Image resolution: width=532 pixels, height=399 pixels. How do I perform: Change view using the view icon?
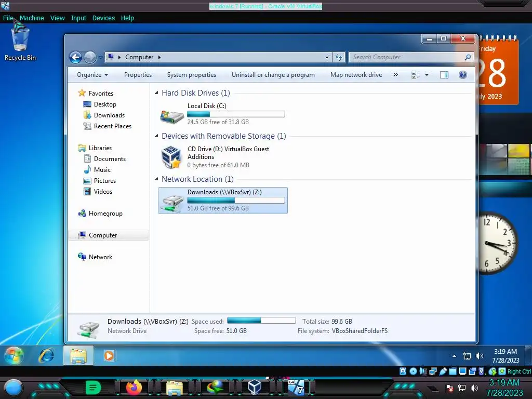pyautogui.click(x=416, y=75)
